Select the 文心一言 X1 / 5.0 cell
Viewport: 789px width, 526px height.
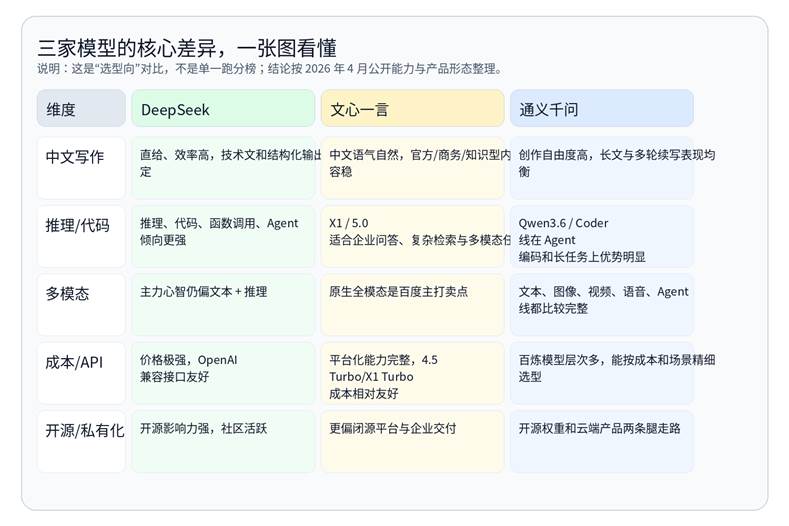coord(412,236)
